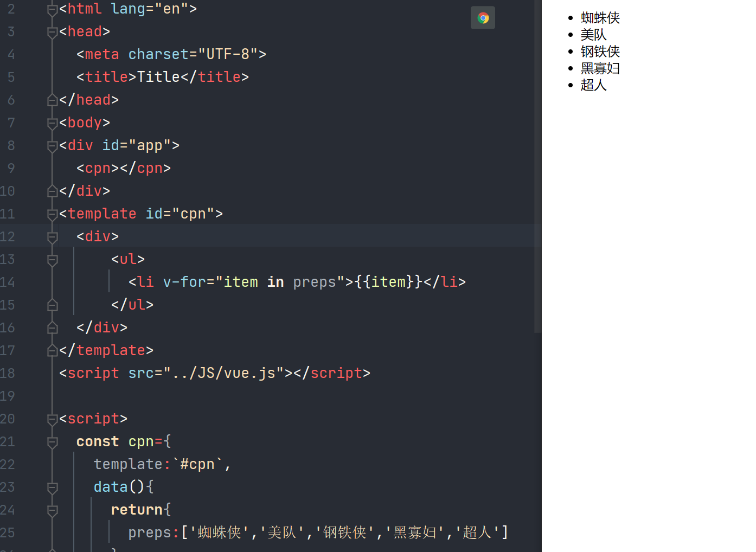
Task: Collapse the script tag fold on line 20
Action: [x=53, y=420]
